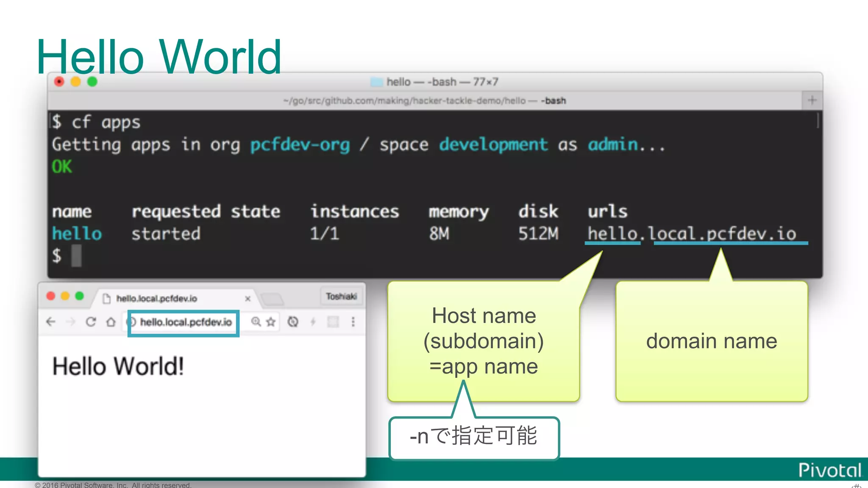Click admin in terminal output

tap(613, 145)
